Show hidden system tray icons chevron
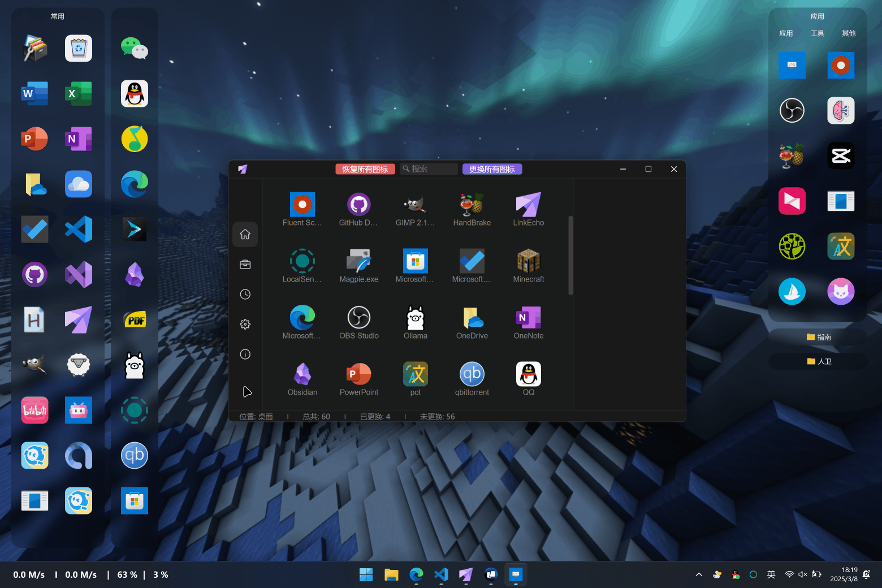The image size is (882, 588). (x=699, y=574)
